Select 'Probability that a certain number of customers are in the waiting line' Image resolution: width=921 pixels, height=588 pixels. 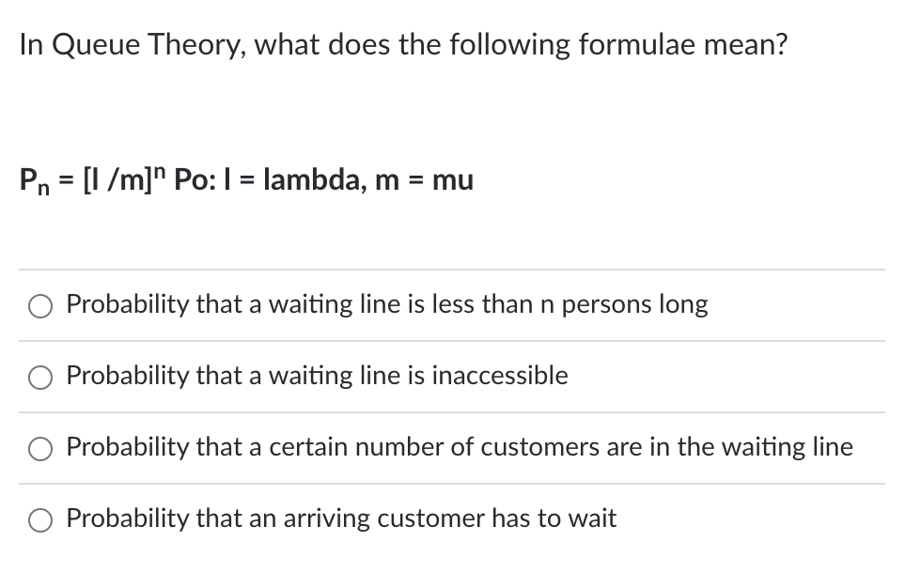tap(460, 448)
